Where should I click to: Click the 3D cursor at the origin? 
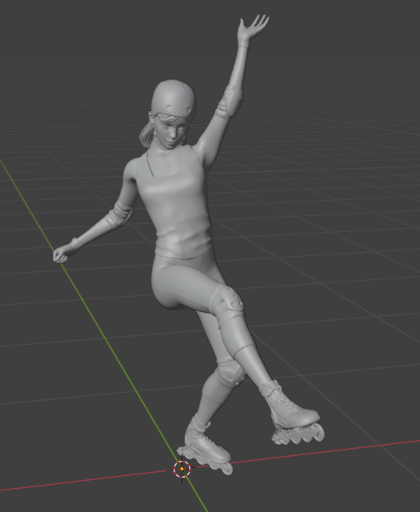182,469
